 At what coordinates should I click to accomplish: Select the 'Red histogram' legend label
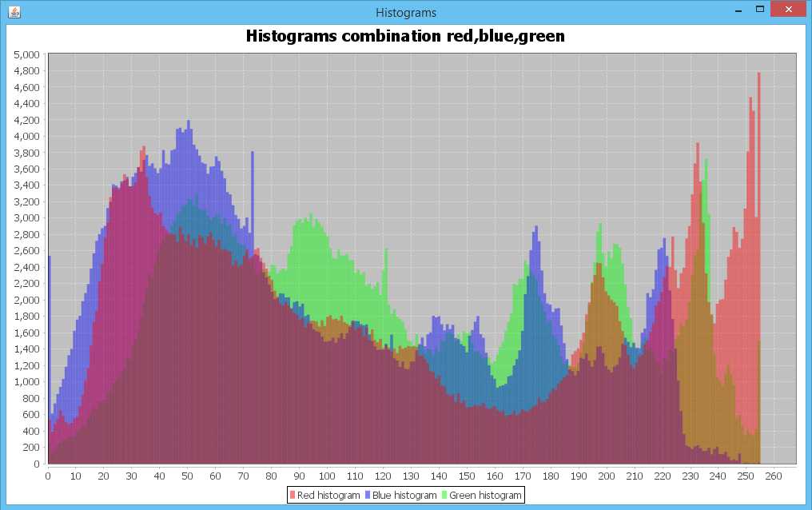328,495
